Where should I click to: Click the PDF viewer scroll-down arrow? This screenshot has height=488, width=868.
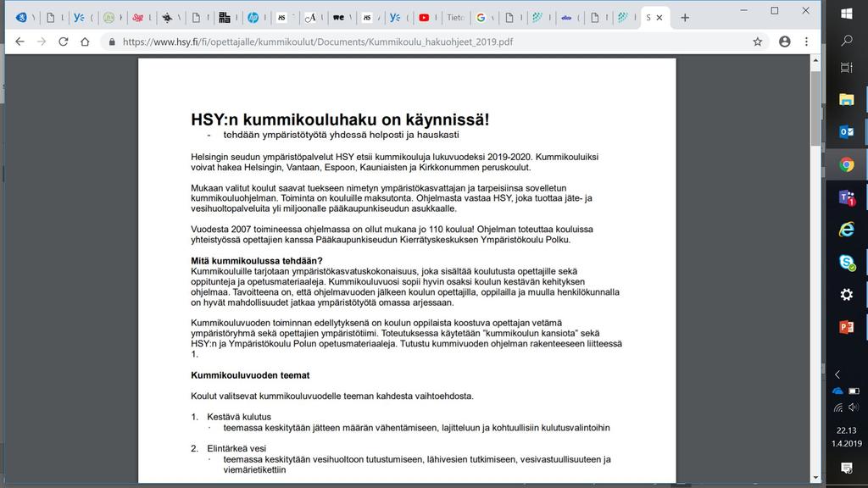(x=815, y=478)
